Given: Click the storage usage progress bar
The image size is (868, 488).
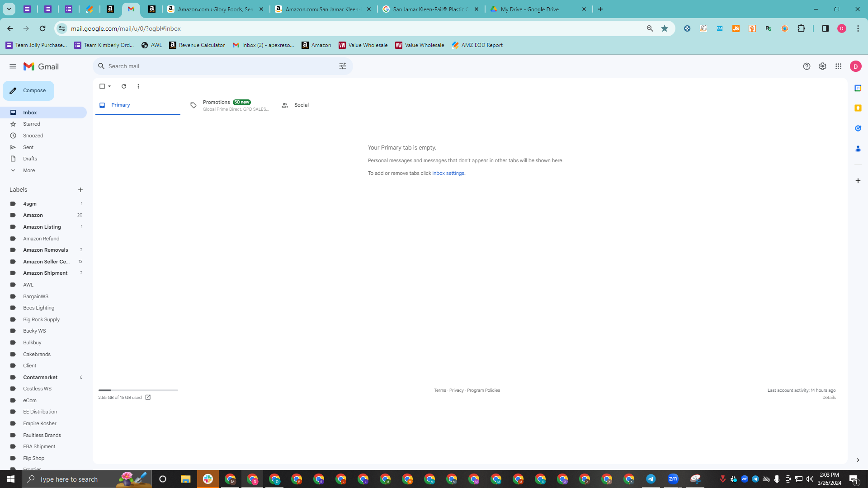Looking at the screenshot, I should 138,390.
